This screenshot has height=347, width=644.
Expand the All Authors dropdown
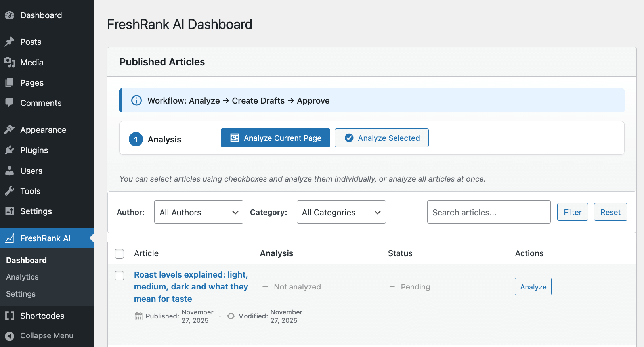tap(199, 212)
